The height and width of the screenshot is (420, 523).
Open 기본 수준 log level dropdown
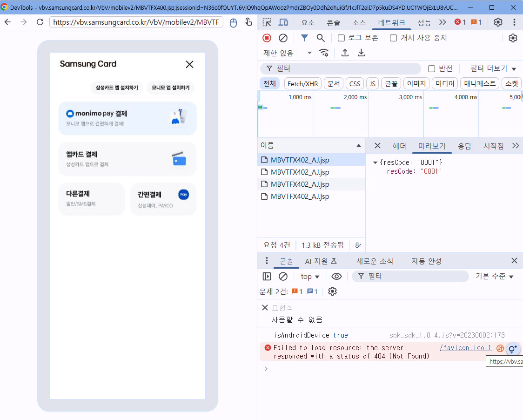tap(494, 277)
